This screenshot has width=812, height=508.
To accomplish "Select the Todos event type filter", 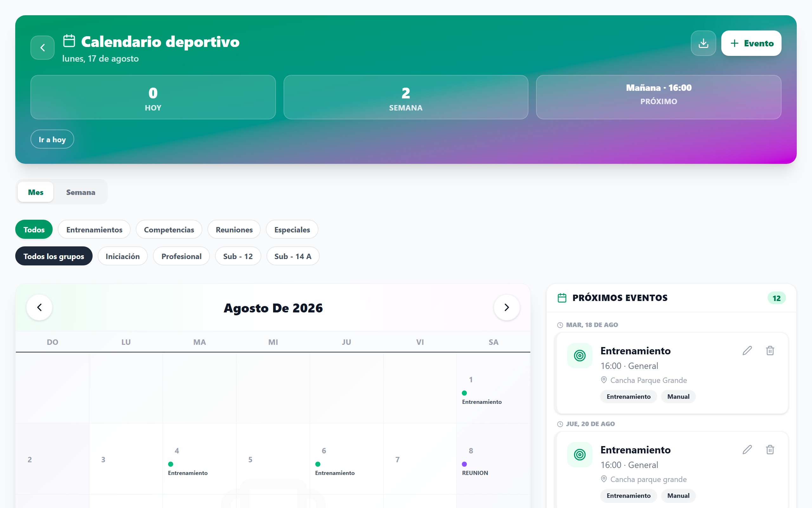I will tap(34, 230).
